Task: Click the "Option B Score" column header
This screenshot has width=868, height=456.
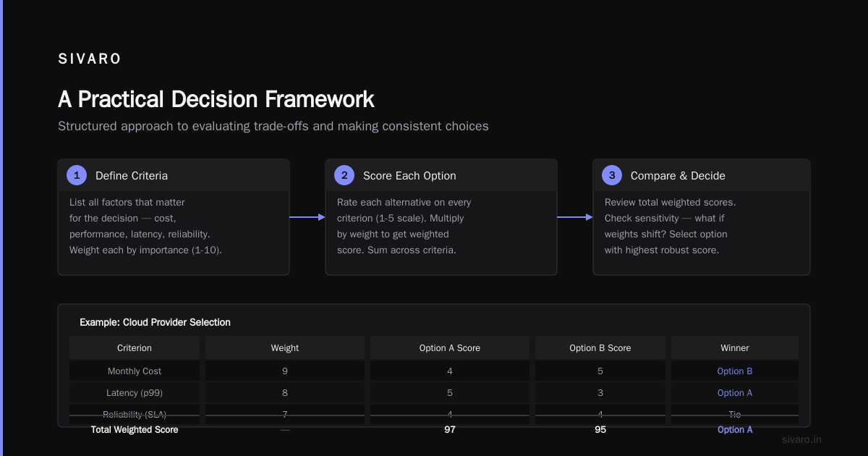Action: pyautogui.click(x=600, y=347)
